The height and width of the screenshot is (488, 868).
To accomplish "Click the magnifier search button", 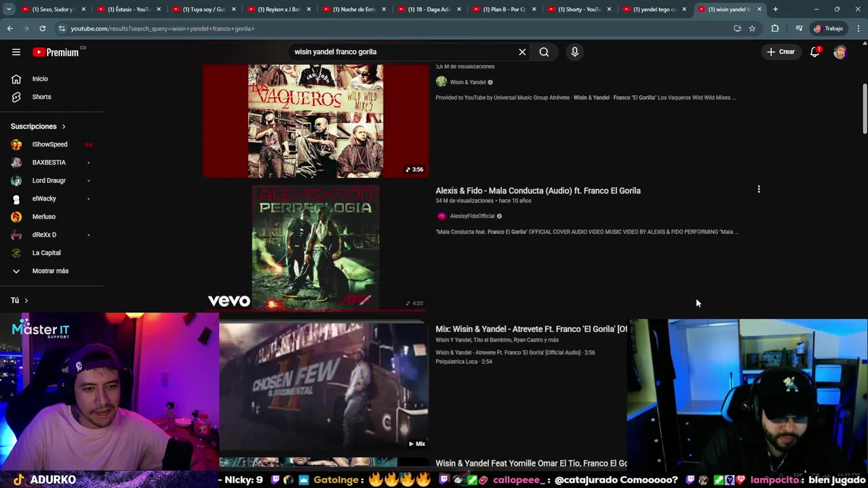I will pos(544,52).
